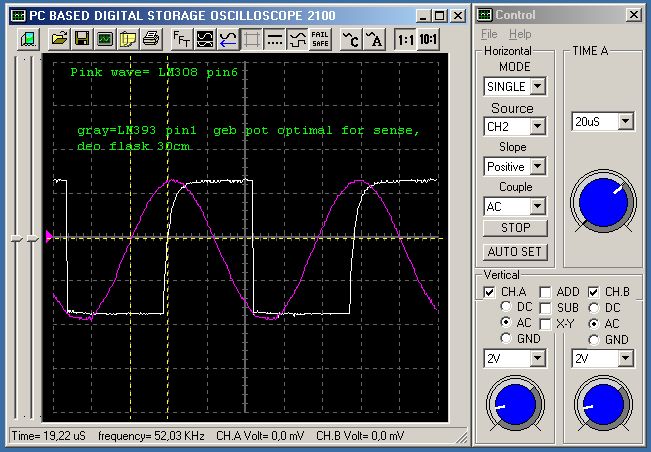Enable FFT spectrum analysis
Viewport: 651px width, 452px height.
[x=182, y=39]
